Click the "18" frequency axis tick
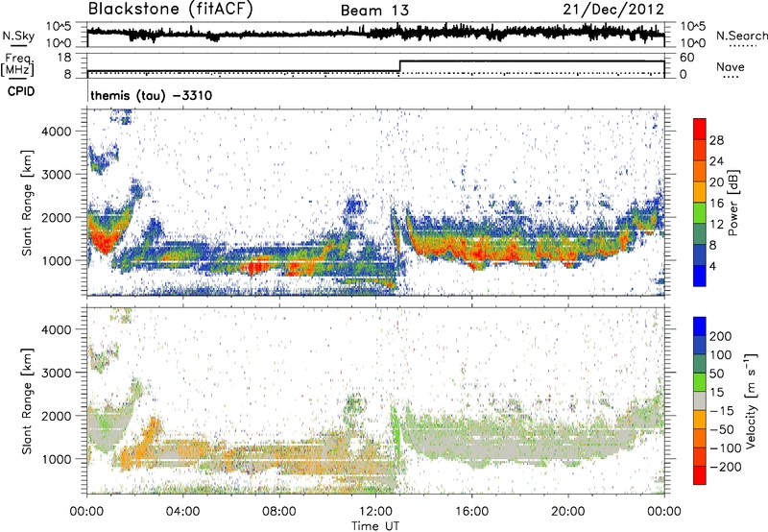 (64, 58)
